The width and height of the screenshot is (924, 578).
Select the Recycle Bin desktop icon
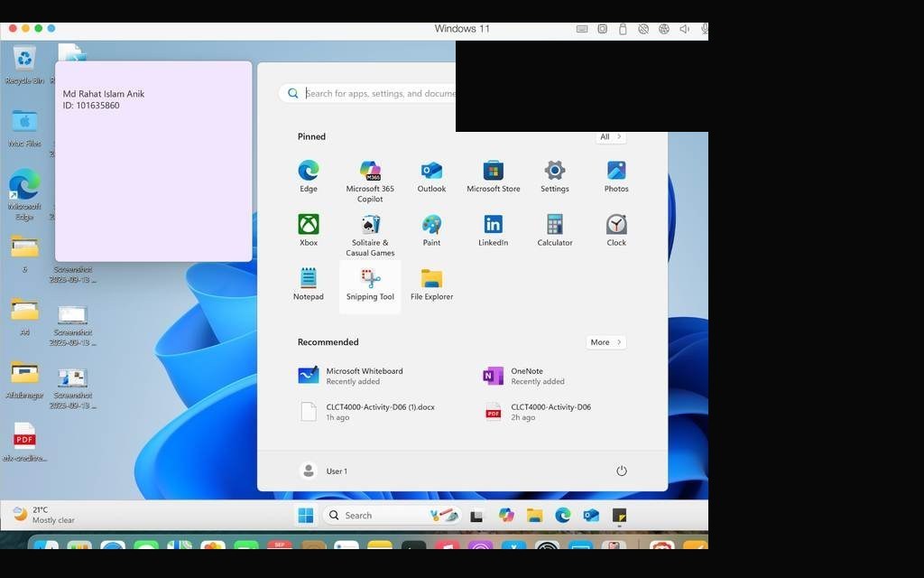(x=24, y=65)
